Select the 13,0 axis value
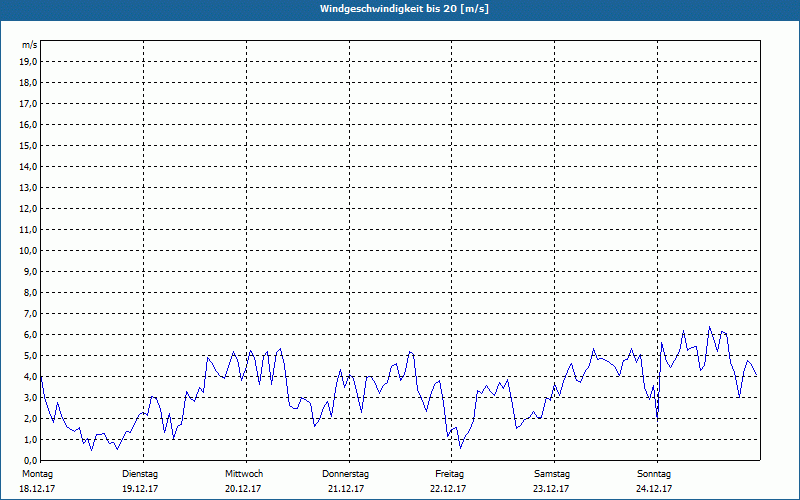This screenshot has height=500, width=800. pyautogui.click(x=28, y=188)
